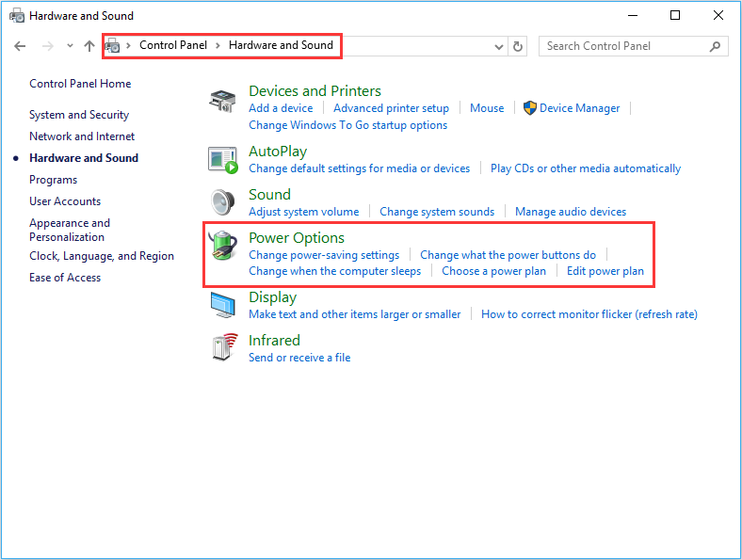This screenshot has width=742, height=560.
Task: Open How to correct monitor flicker
Action: (x=589, y=314)
